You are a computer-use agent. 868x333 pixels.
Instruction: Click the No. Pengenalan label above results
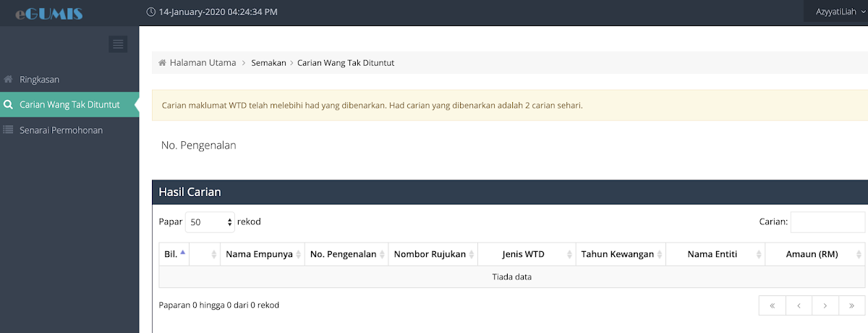click(198, 146)
